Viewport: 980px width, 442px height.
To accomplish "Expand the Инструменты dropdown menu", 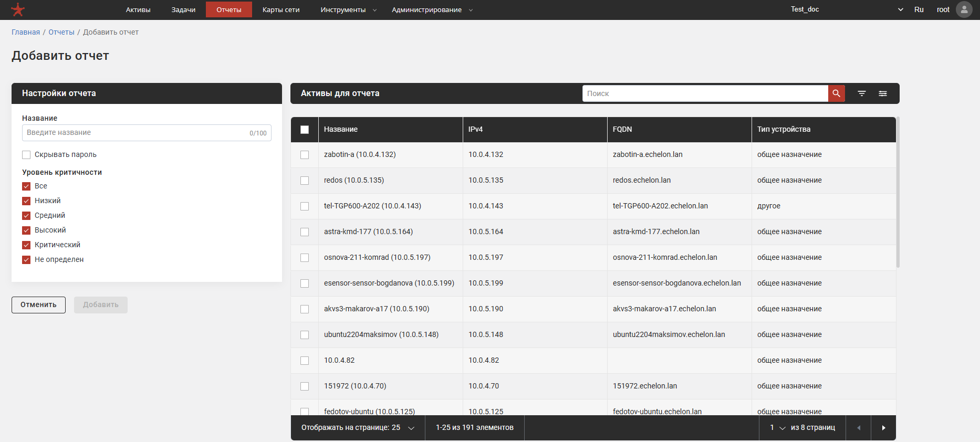I will point(348,10).
